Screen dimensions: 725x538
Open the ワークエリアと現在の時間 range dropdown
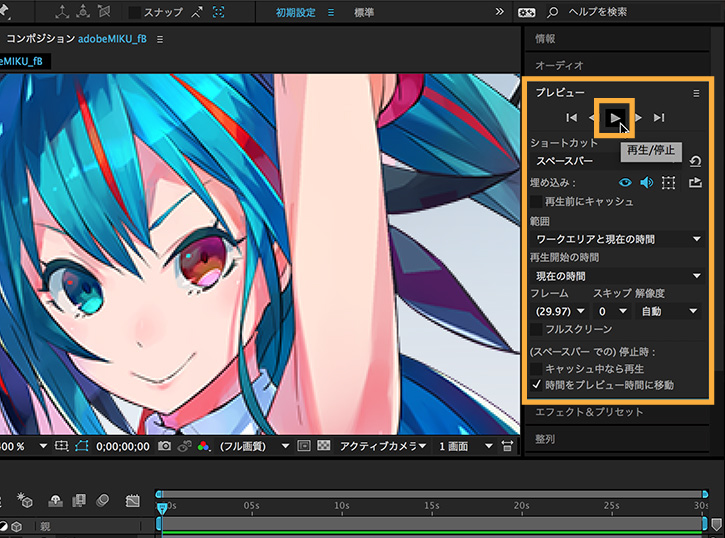[x=618, y=239]
